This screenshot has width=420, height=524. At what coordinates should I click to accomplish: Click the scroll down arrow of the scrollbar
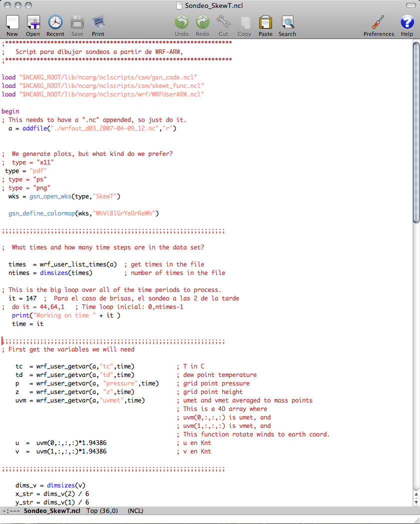(416, 501)
